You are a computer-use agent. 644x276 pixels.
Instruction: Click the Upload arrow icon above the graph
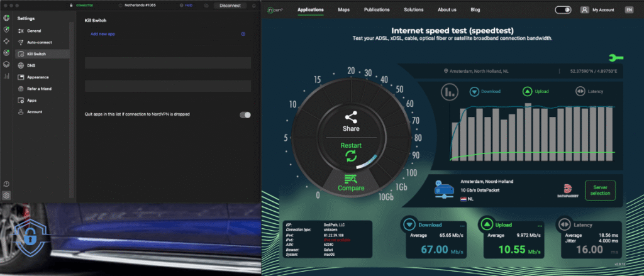(527, 92)
